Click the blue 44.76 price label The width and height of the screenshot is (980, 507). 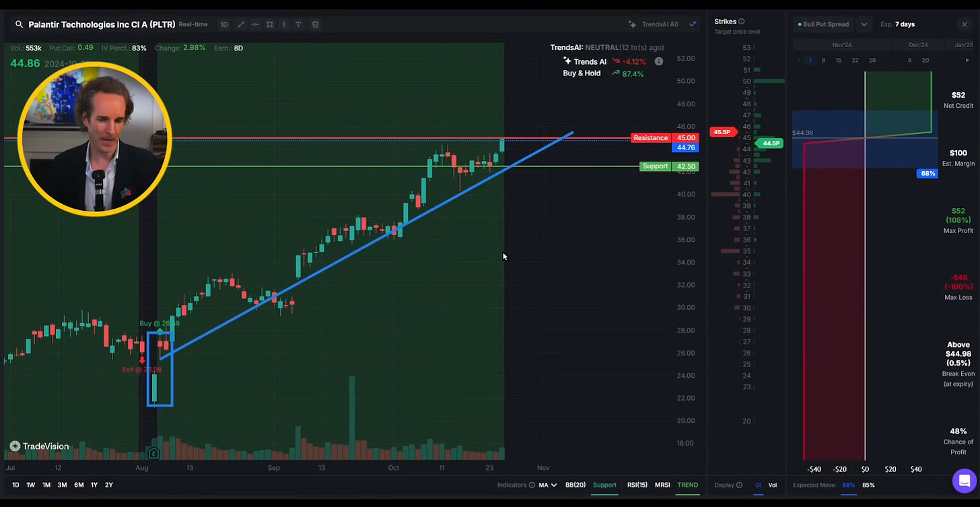pos(685,147)
